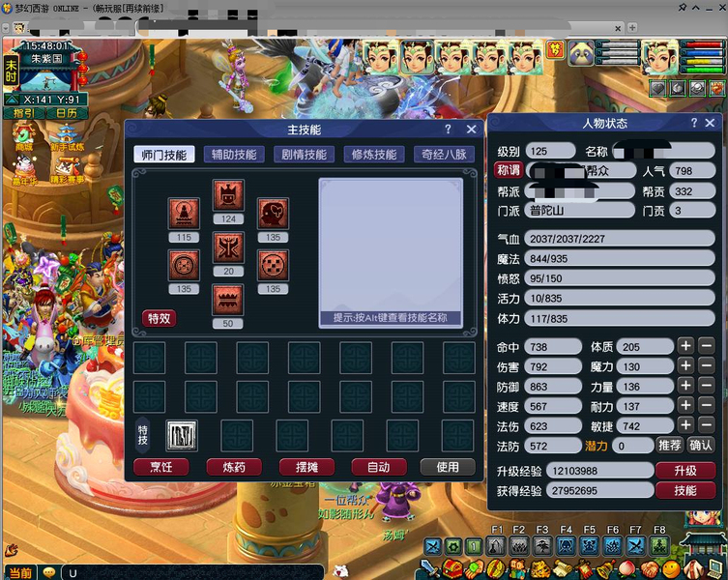Image resolution: width=728 pixels, height=580 pixels.
Task: Click the chevron-up icon in title bar
Action: (x=695, y=8)
